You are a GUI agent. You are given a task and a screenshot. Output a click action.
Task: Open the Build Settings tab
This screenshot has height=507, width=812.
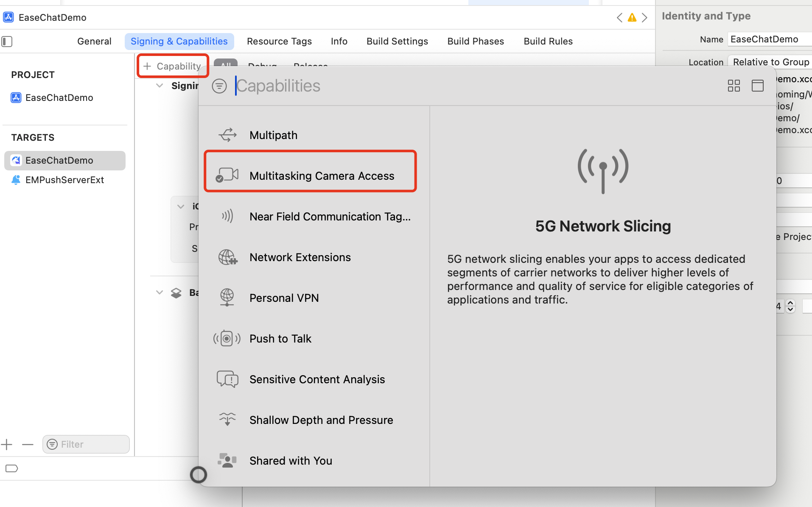[397, 42]
